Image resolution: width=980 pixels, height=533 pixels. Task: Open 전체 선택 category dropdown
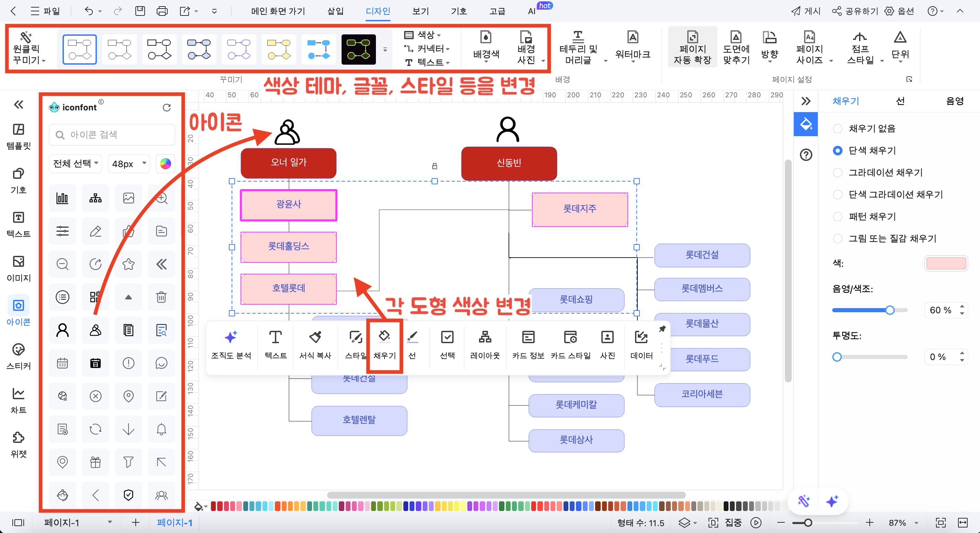coord(76,164)
